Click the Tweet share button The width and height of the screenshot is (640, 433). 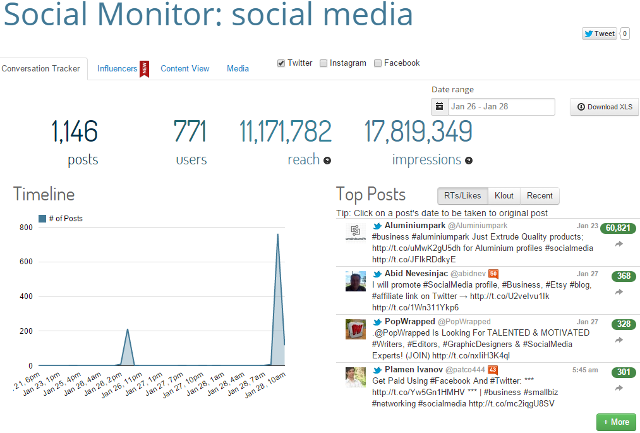(x=600, y=33)
